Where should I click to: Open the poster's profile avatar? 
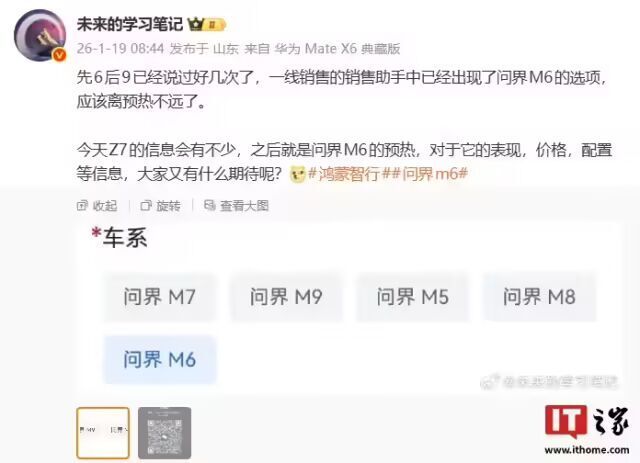coord(40,36)
